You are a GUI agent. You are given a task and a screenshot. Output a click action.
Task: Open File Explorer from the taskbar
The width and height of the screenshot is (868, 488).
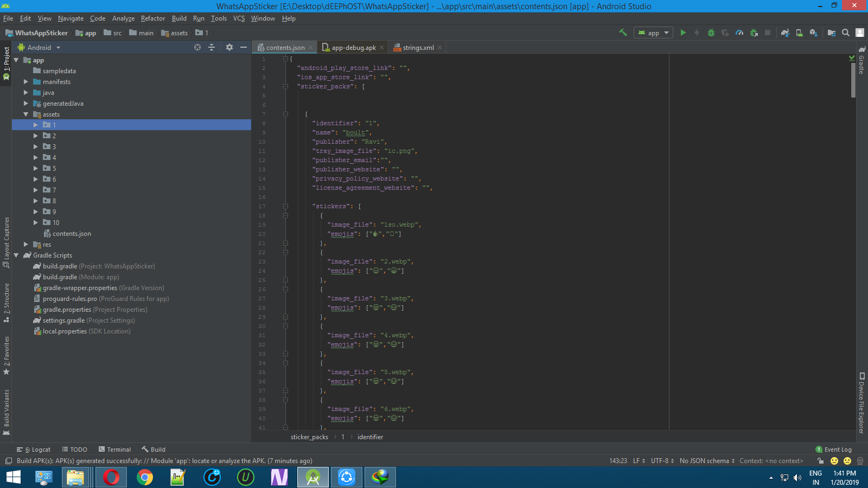pyautogui.click(x=75, y=477)
